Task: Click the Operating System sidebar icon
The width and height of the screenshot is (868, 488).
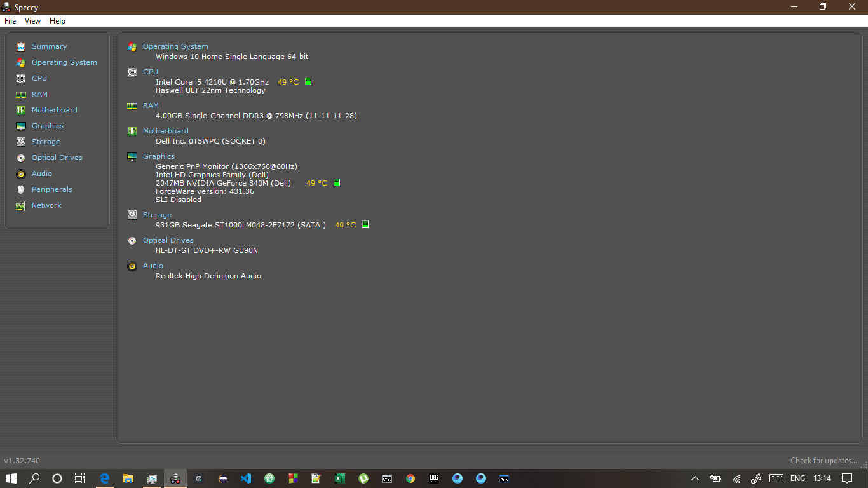Action: point(21,62)
